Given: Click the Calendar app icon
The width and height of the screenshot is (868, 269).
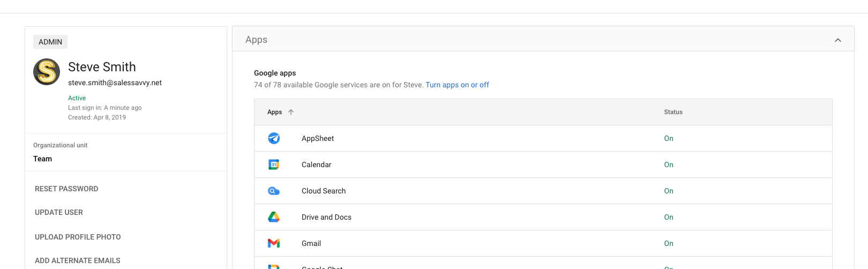Looking at the screenshot, I should click(274, 165).
